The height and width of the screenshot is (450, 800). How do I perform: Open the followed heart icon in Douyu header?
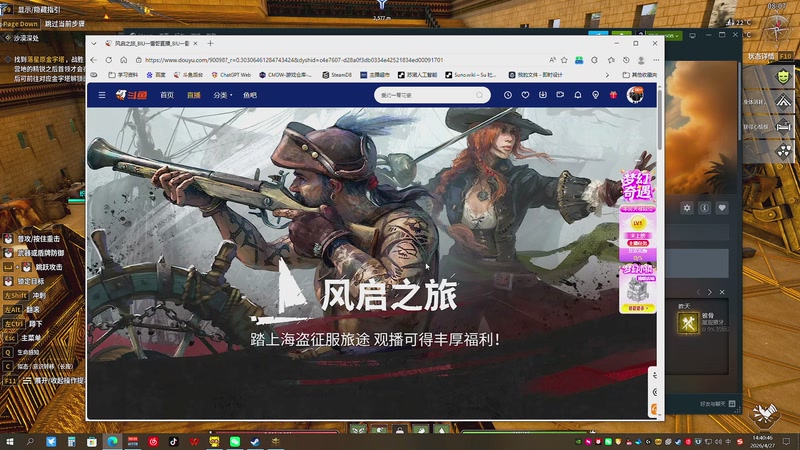pos(525,95)
